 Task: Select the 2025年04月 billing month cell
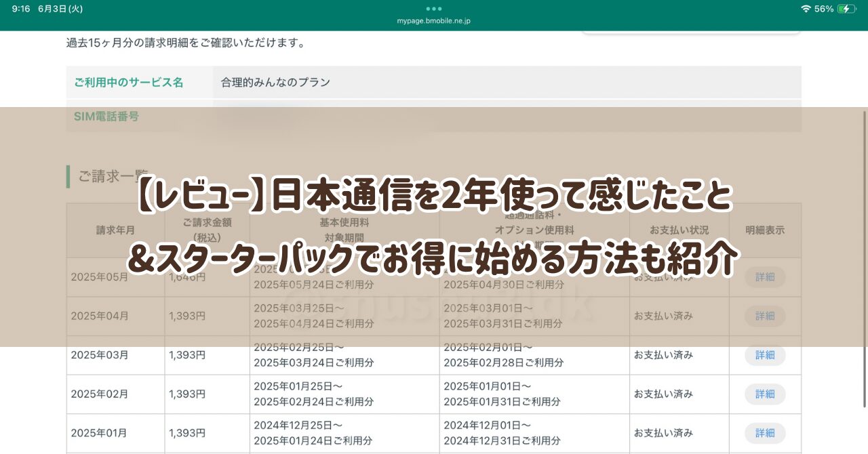pyautogui.click(x=115, y=316)
